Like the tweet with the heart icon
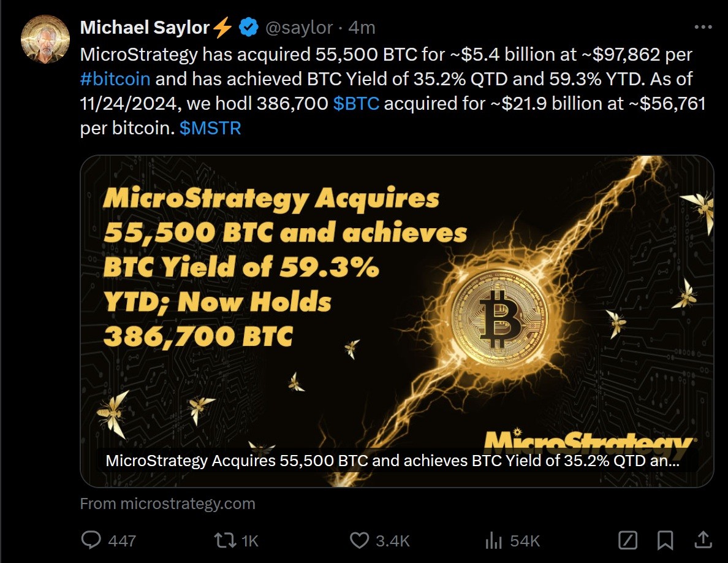This screenshot has width=728, height=563. click(x=359, y=541)
